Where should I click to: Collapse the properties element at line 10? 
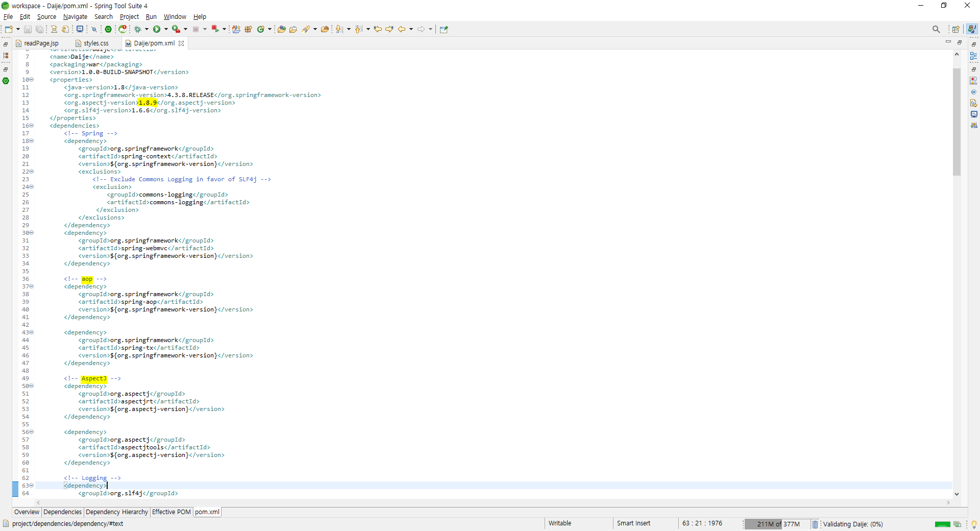pyautogui.click(x=31, y=80)
